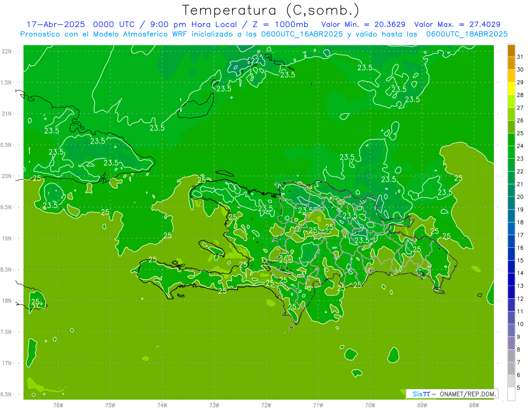Click the Valor Min. = 20.3629 text
The height and width of the screenshot is (411, 532).
[x=363, y=24]
